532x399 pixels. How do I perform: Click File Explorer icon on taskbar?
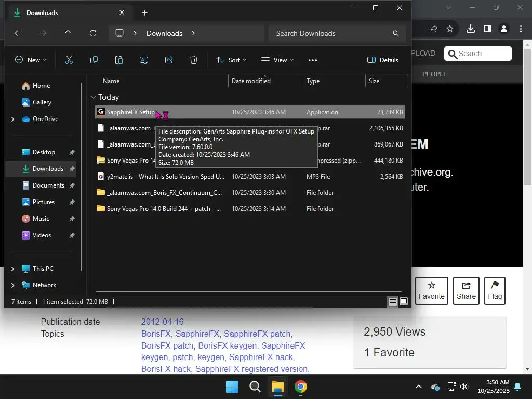coord(277,387)
